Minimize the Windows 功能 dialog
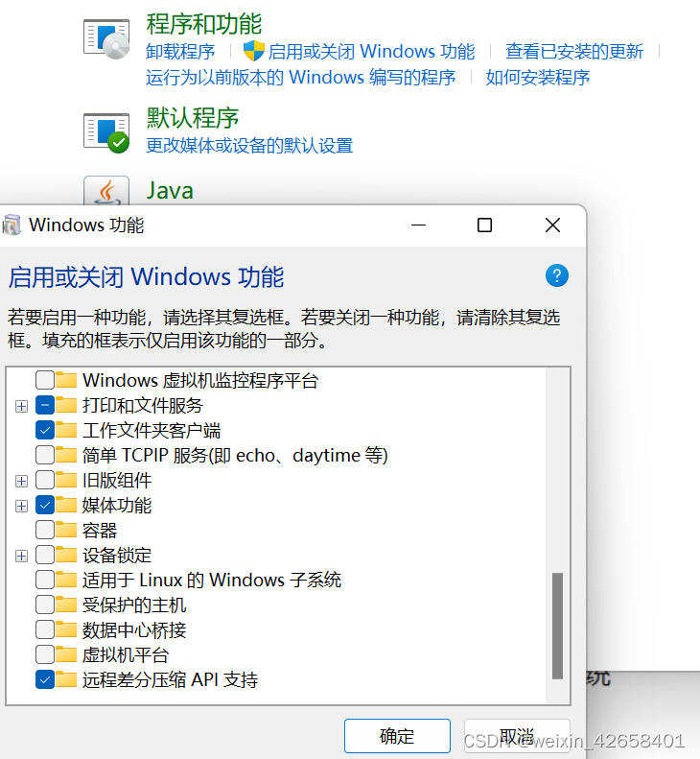This screenshot has height=759, width=700. [x=418, y=225]
